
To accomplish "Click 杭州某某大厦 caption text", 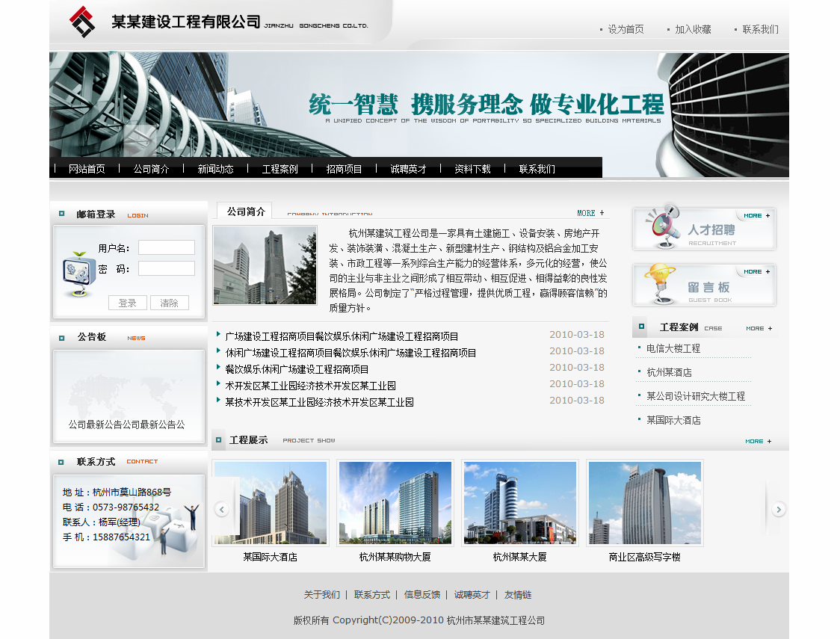I will pyautogui.click(x=519, y=557).
